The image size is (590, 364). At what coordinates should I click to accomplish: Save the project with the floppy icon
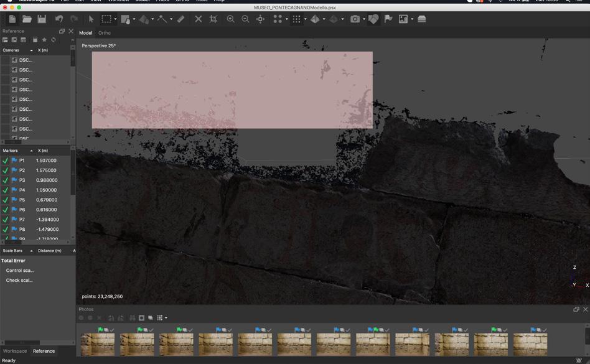(42, 19)
